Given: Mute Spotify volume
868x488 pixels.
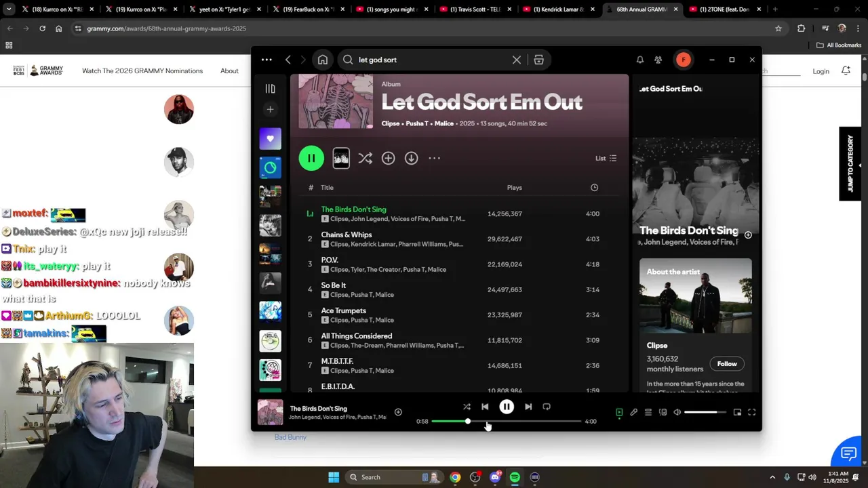Looking at the screenshot, I should [x=677, y=412].
